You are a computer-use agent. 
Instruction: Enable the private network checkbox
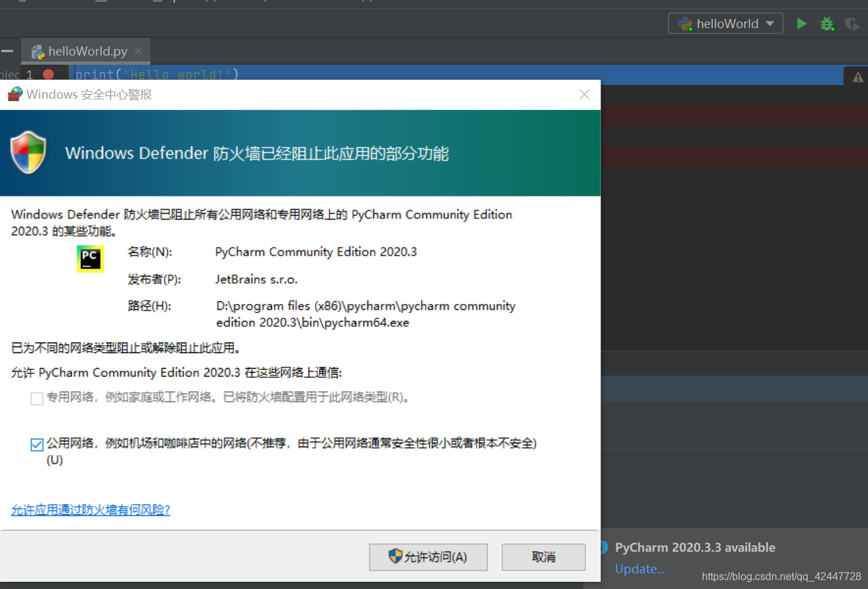(x=37, y=398)
